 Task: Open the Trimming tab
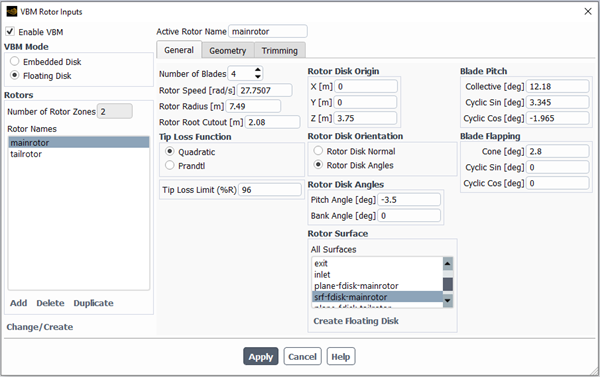[280, 51]
